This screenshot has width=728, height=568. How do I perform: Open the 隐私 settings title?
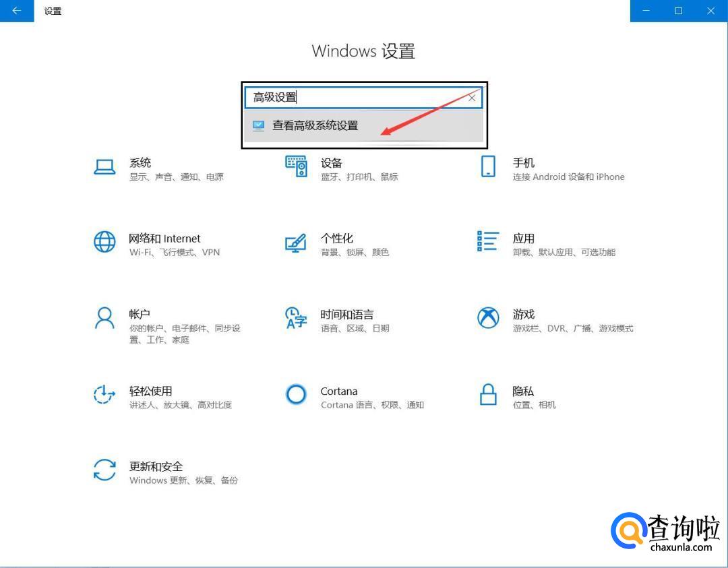coord(523,391)
